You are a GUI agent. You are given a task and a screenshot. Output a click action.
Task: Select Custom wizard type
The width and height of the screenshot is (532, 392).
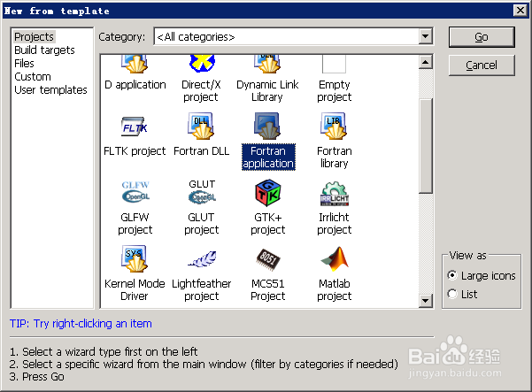coord(33,77)
